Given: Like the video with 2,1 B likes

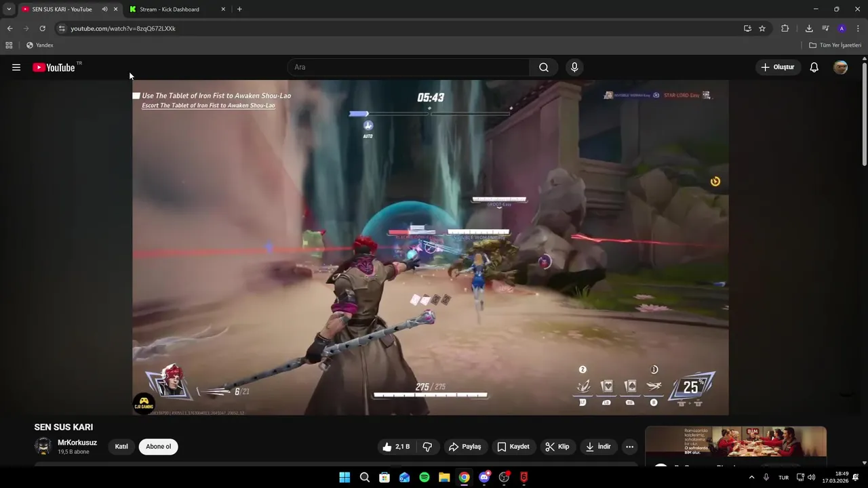Looking at the screenshot, I should coord(396,447).
